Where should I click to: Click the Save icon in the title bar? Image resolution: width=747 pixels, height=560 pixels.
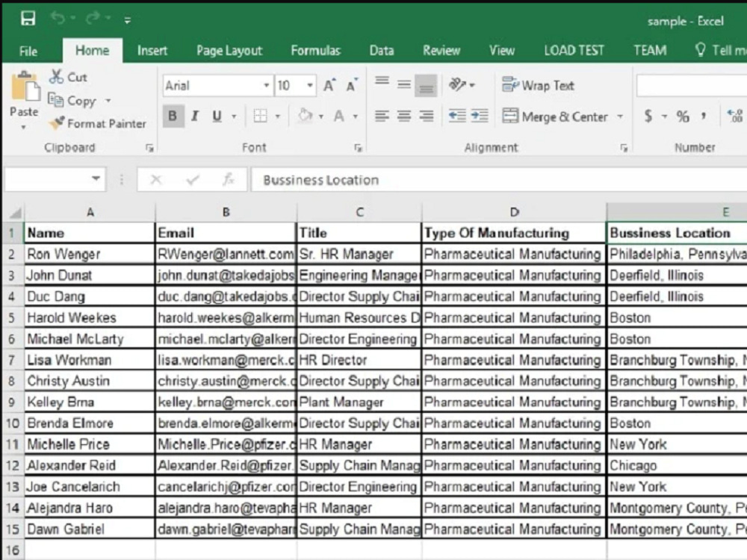click(28, 19)
